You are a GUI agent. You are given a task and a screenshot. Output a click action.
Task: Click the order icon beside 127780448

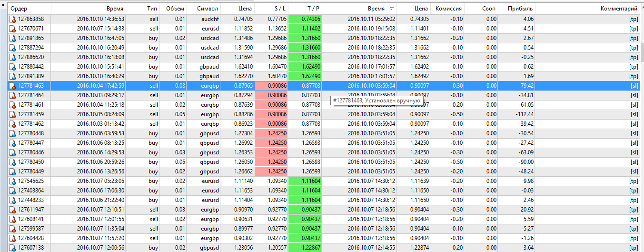pyautogui.click(x=13, y=133)
